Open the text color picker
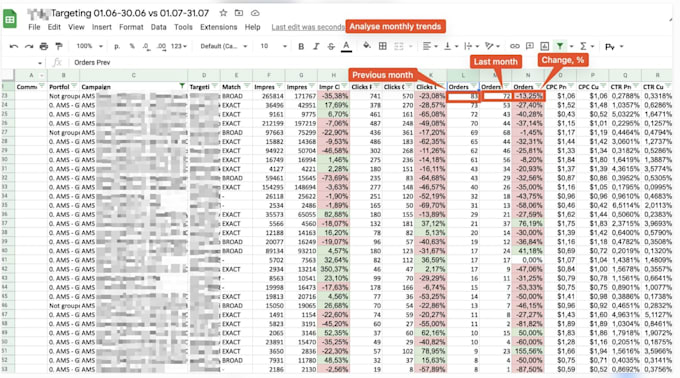 pos(346,46)
